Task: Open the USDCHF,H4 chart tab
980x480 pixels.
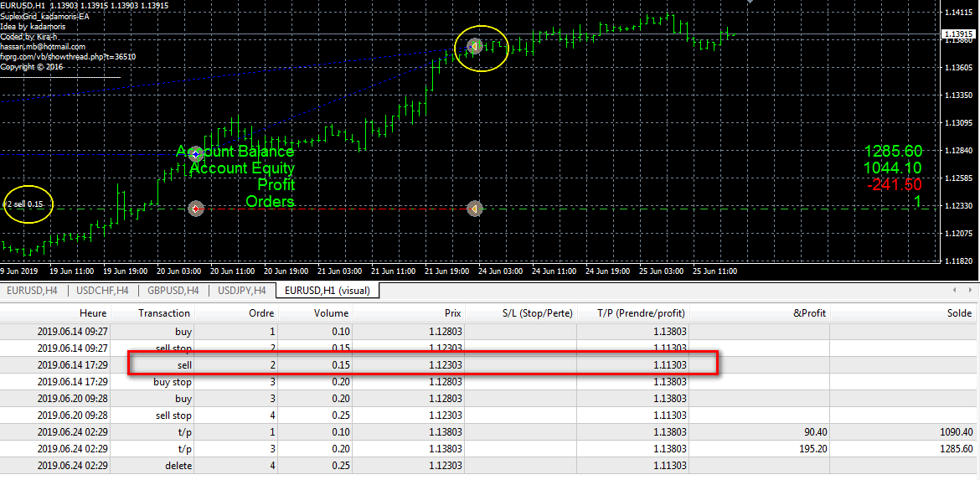Action: tap(103, 291)
